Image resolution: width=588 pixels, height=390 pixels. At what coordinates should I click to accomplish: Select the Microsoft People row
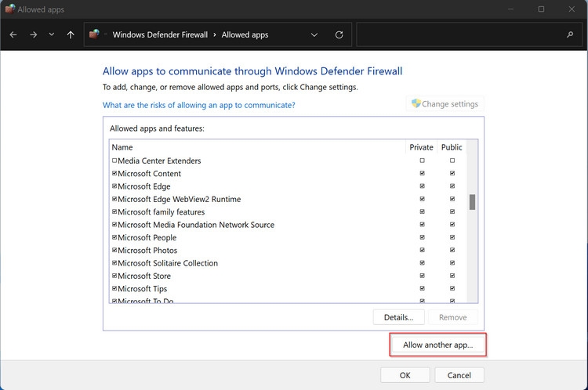[x=288, y=237]
